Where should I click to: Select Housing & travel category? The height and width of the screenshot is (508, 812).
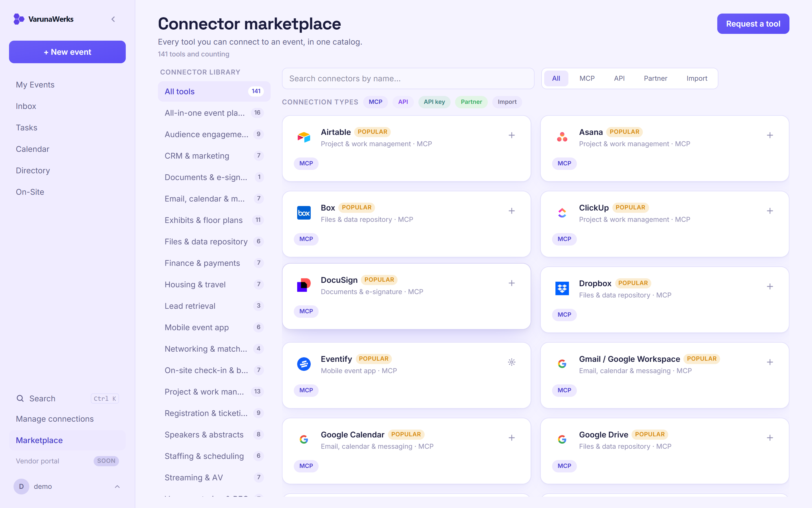(214, 284)
